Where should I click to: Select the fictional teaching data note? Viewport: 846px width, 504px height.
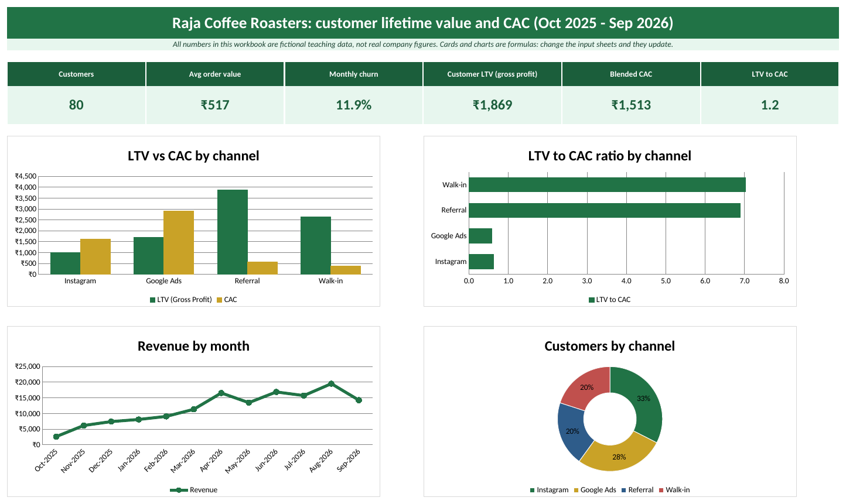422,44
